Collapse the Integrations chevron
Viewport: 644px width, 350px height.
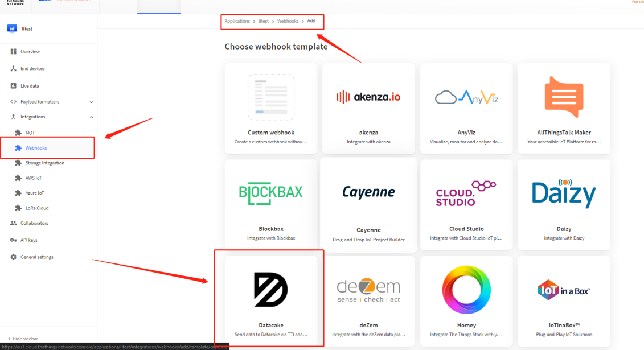pyautogui.click(x=91, y=117)
